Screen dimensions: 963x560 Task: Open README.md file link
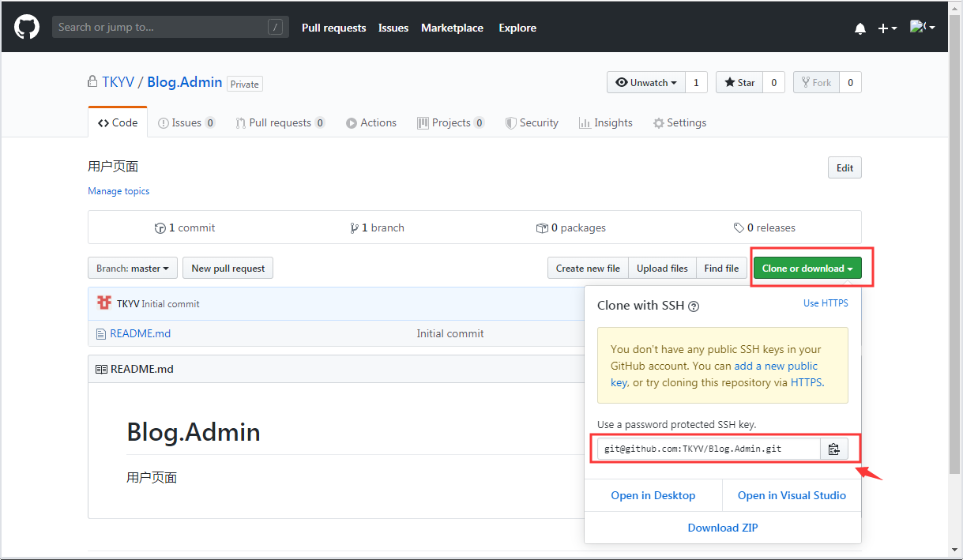tap(140, 333)
